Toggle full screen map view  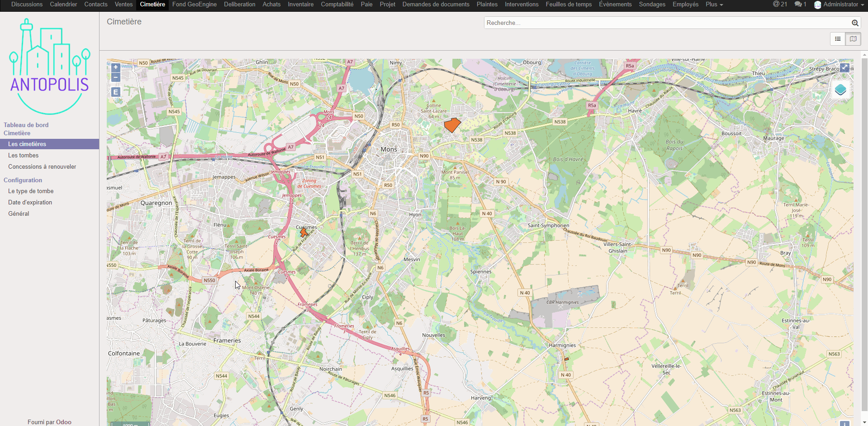point(844,68)
